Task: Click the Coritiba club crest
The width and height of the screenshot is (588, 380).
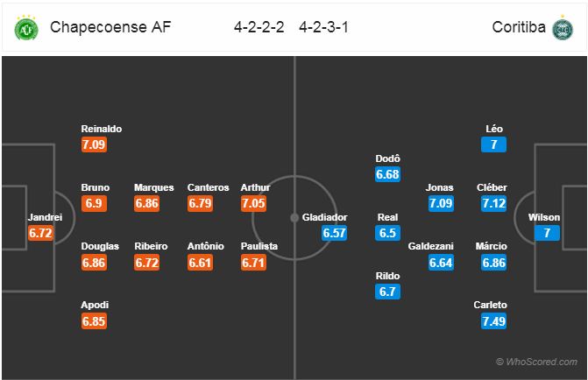Action: [x=563, y=28]
